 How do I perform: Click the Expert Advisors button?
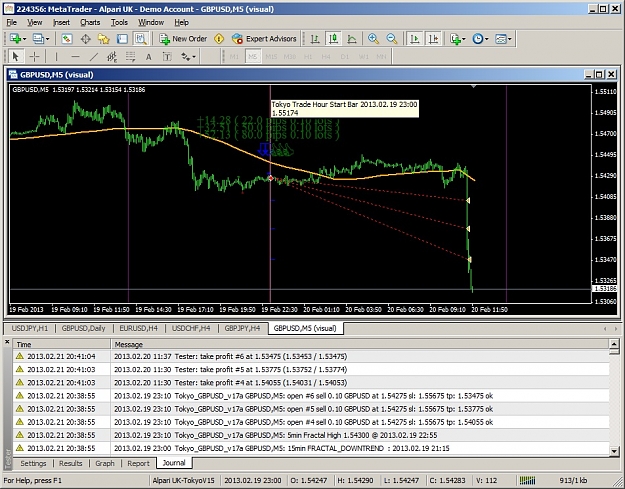pyautogui.click(x=264, y=39)
